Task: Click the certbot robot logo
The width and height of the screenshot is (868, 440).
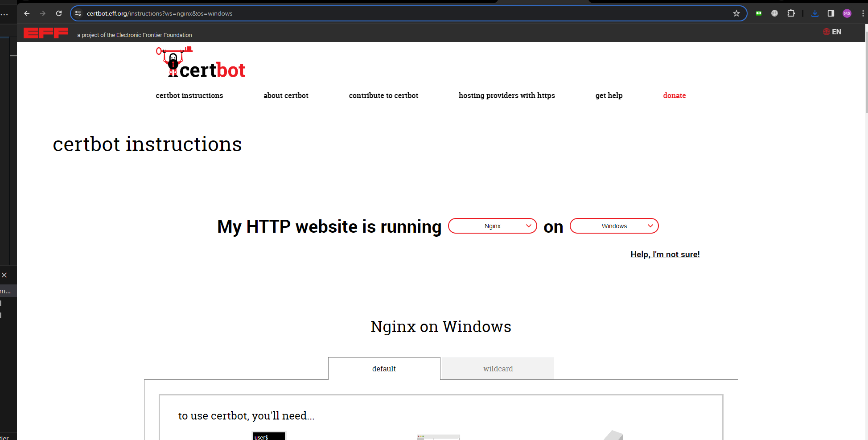Action: pyautogui.click(x=201, y=63)
